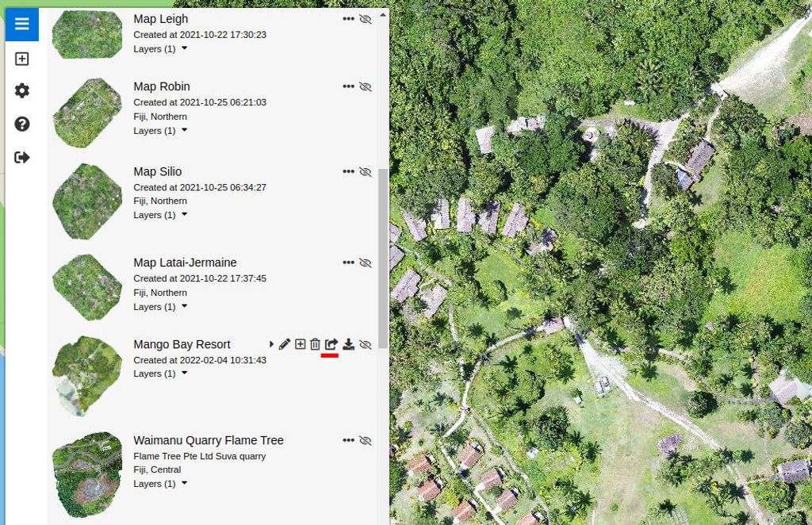The image size is (812, 525).
Task: Open the hamburger menu at top left
Action: [x=21, y=24]
